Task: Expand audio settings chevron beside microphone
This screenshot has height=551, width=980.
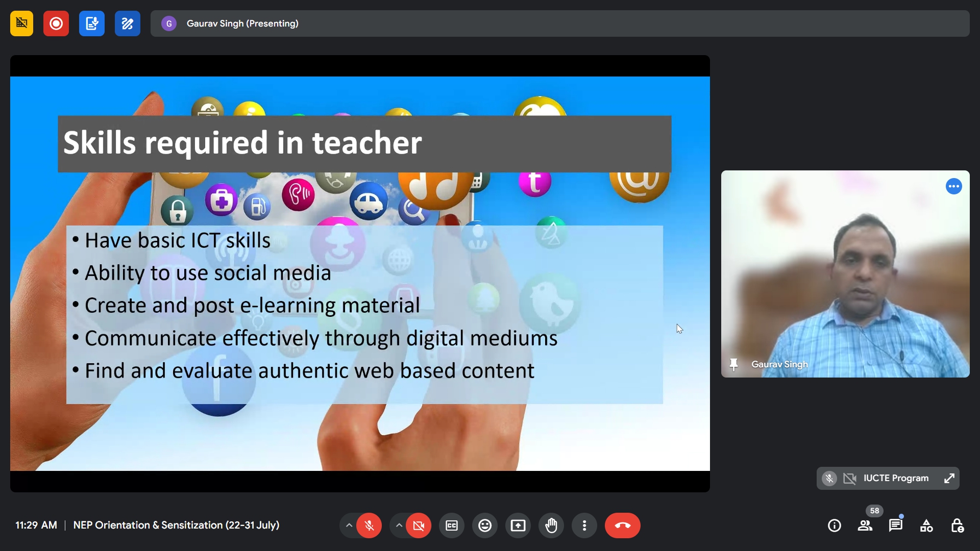Action: (x=349, y=525)
